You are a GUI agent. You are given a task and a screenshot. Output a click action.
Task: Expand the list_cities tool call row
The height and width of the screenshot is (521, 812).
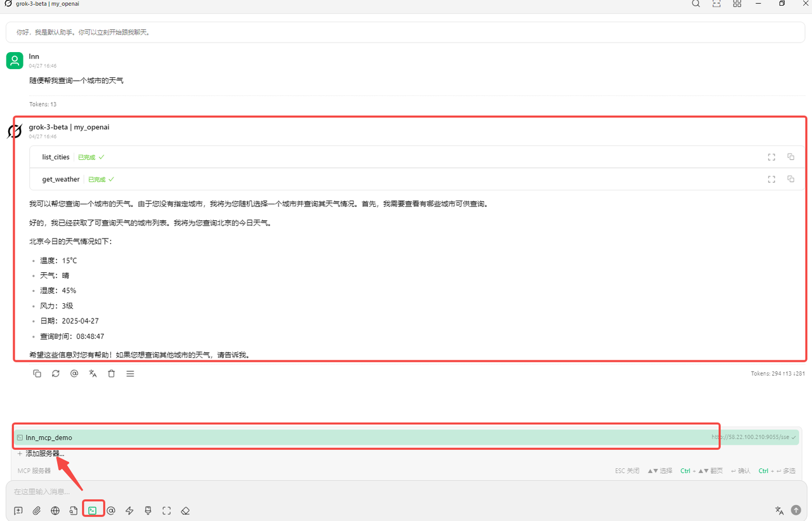(417, 157)
